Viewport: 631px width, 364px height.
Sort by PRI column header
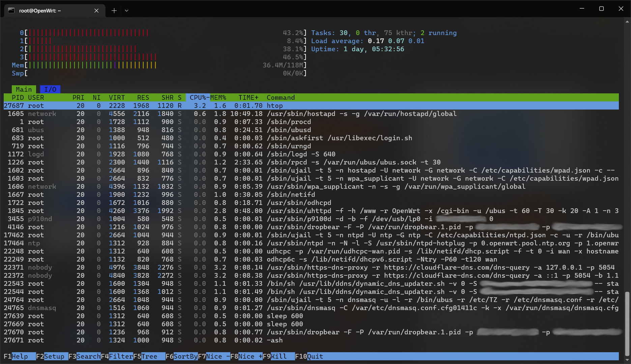click(78, 97)
